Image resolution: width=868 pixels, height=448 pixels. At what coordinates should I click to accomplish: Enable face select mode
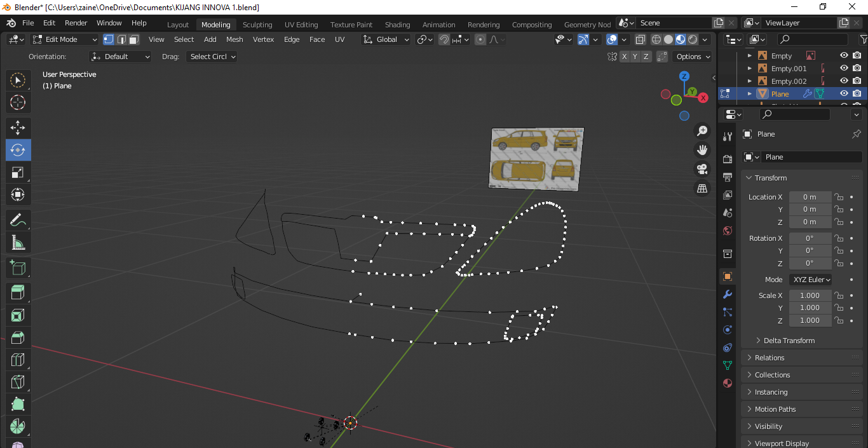pyautogui.click(x=134, y=39)
